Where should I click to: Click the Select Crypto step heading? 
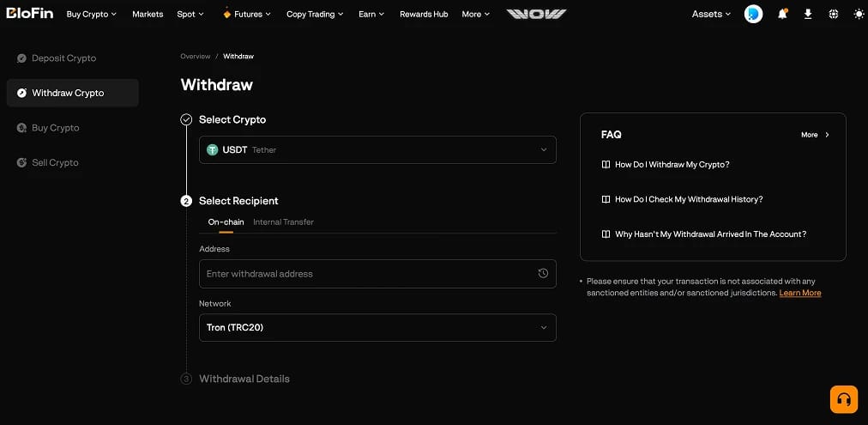coord(232,119)
